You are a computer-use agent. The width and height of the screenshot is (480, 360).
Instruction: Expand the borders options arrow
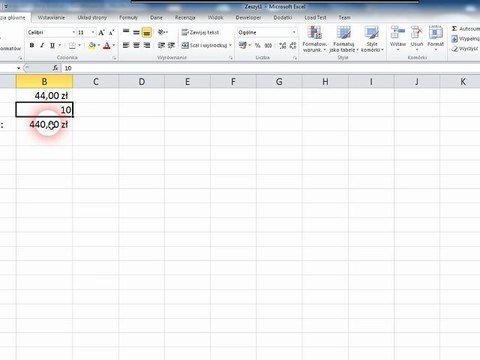click(79, 45)
